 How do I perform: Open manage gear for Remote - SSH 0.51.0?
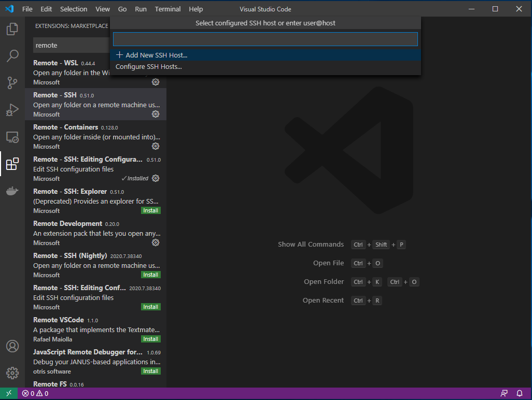point(156,114)
